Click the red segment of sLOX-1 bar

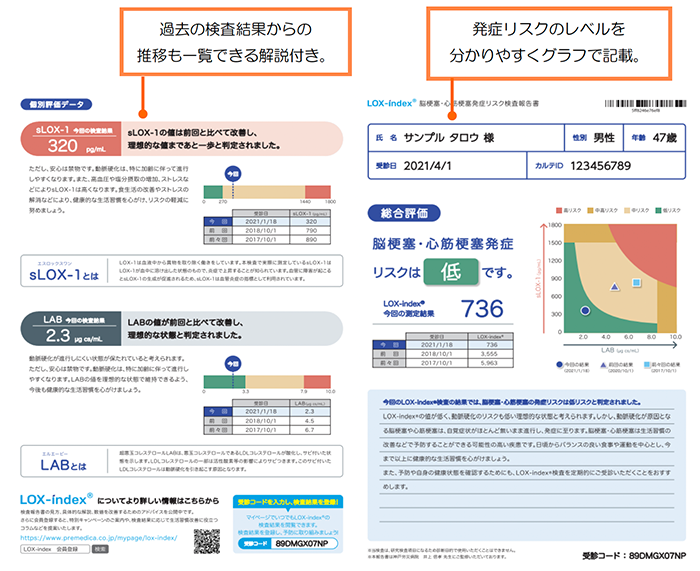(x=318, y=192)
